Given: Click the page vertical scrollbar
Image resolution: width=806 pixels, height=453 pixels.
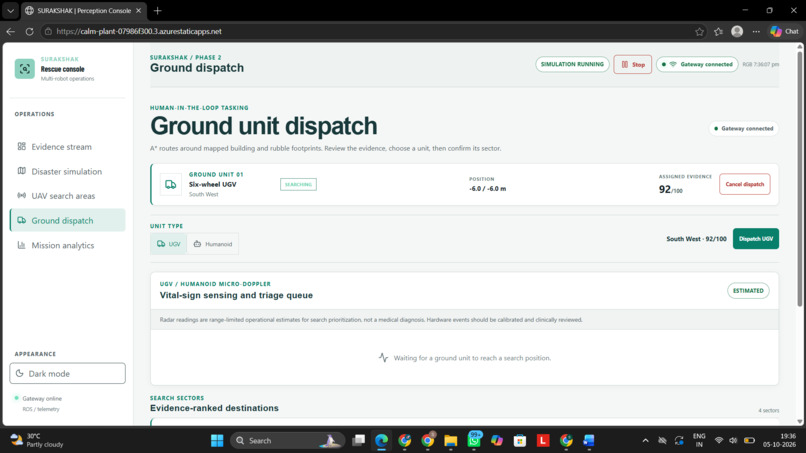Looking at the screenshot, I should point(799,179).
